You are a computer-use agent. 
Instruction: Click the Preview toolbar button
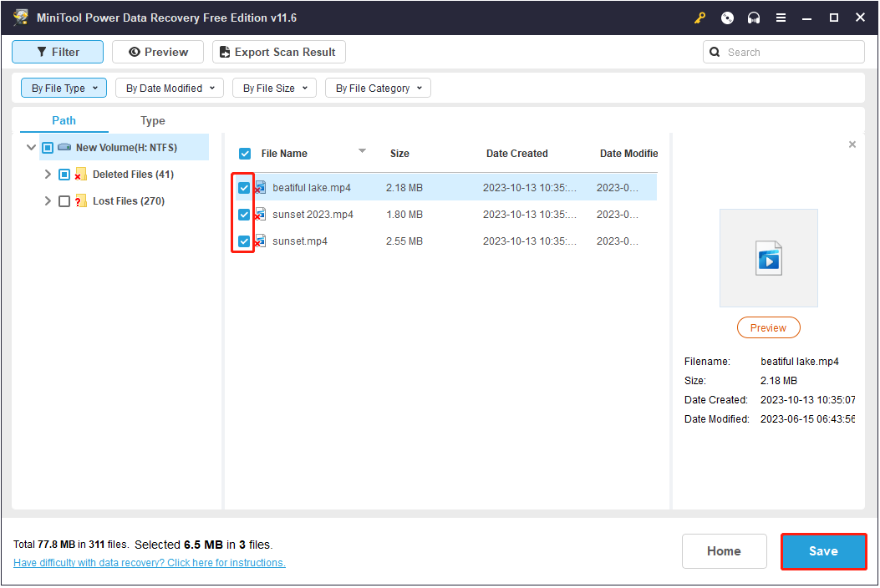click(158, 52)
